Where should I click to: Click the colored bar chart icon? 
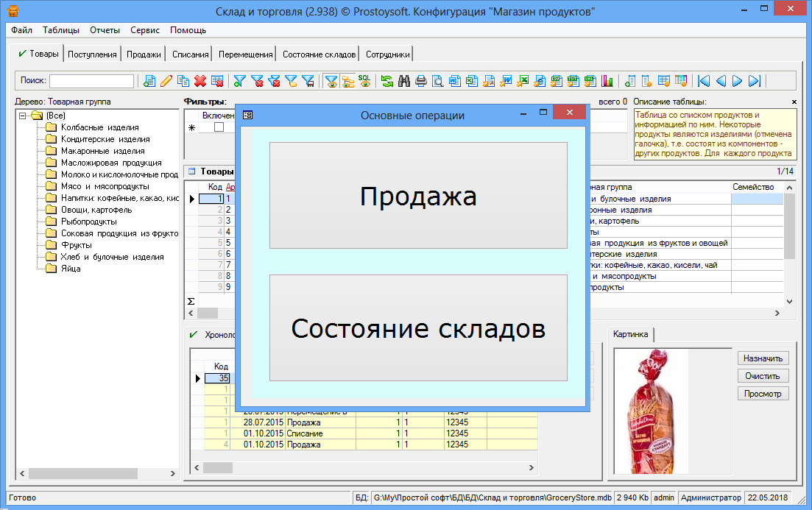pyautogui.click(x=607, y=81)
